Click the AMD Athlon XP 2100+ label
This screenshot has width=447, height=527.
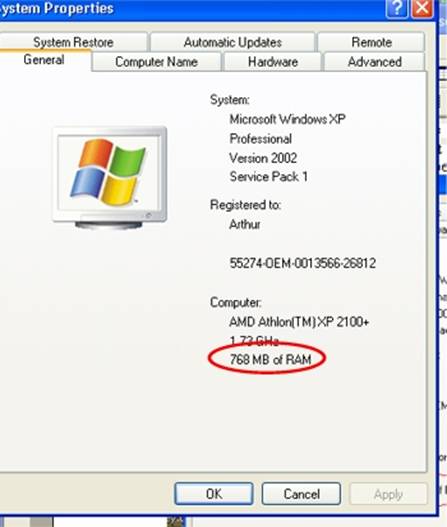pos(299,322)
